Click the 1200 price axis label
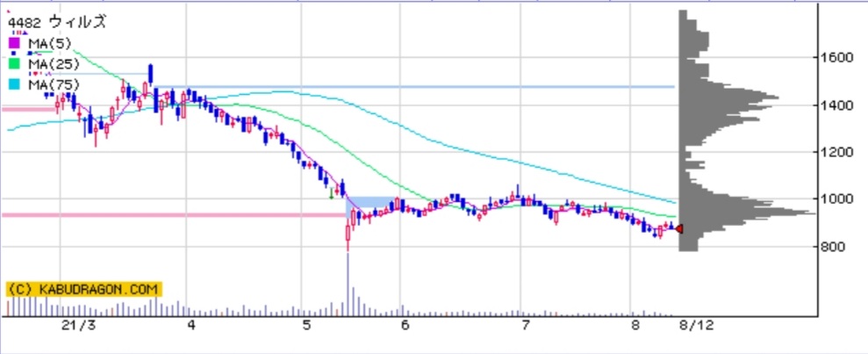This screenshot has height=354, width=868. pos(836,152)
